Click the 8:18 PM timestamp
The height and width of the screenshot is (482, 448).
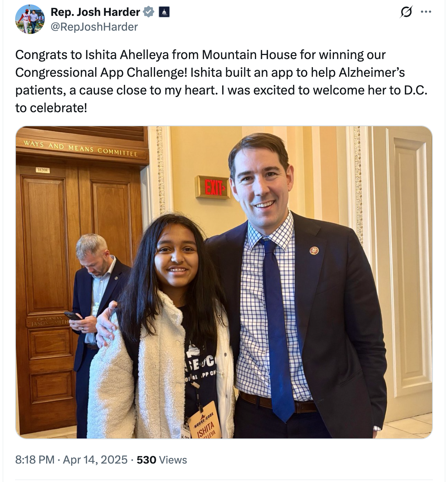coord(35,460)
